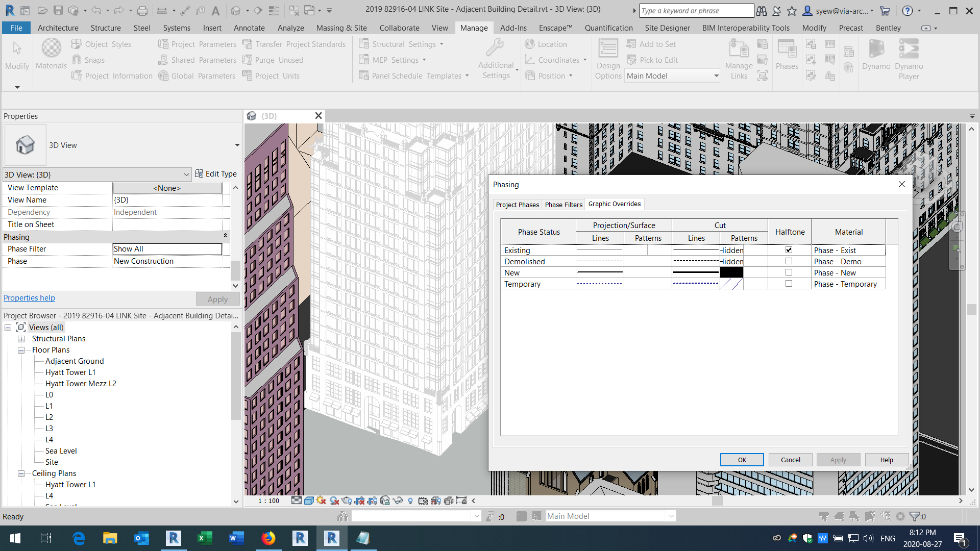Toggle the sun path control on view bar
This screenshot has width=980, height=551.
pyautogui.click(x=321, y=500)
